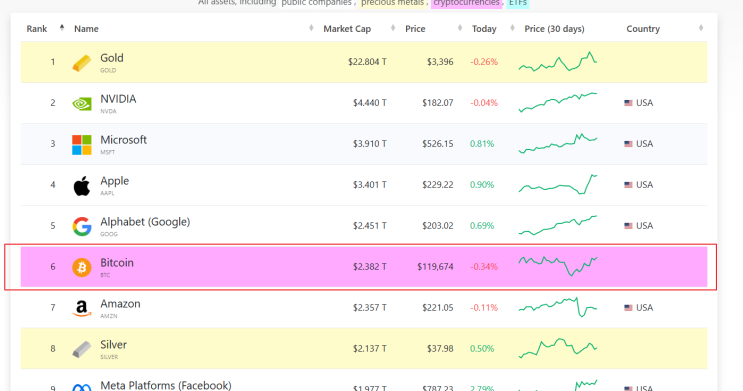Open the Bitcoin asset page
Image resolution: width=743 pixels, height=391 pixels.
117,263
